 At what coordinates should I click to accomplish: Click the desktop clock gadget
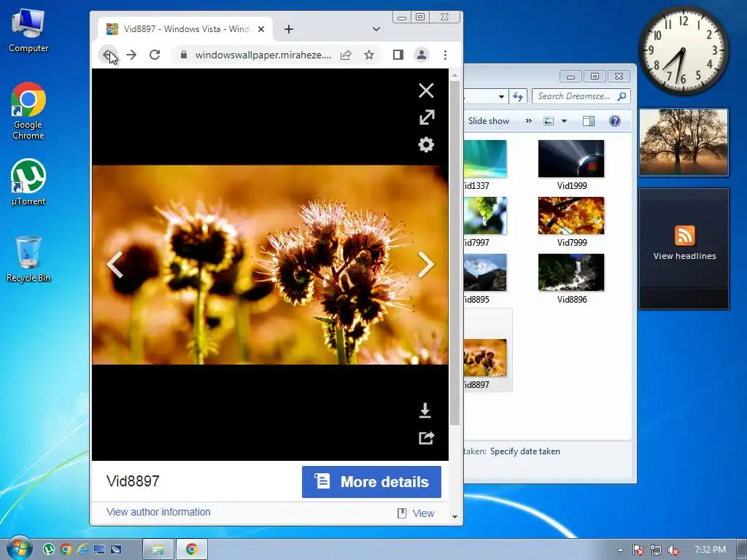coord(683,50)
